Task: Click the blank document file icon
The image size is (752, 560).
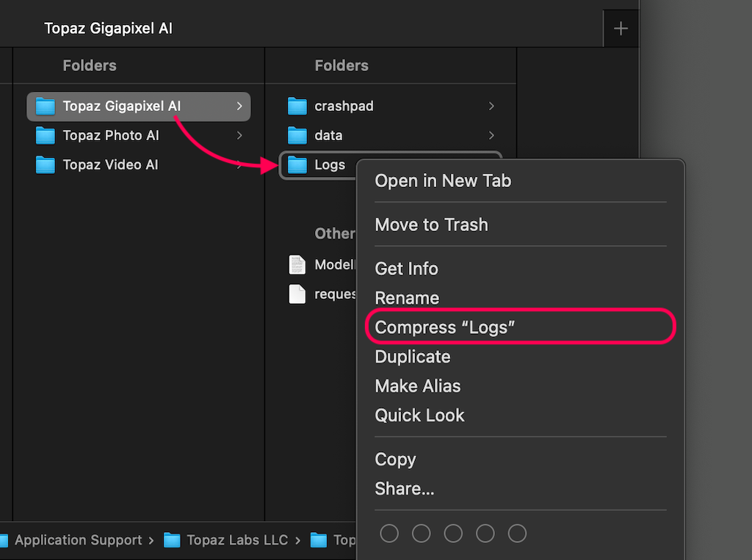Action: pyautogui.click(x=297, y=294)
